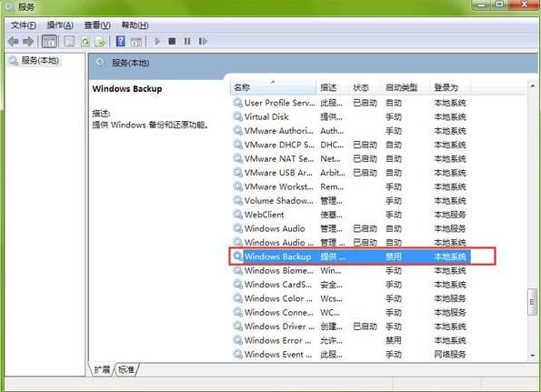This screenshot has width=541, height=392.
Task: Click the Windows Backup heading in detail pane
Action: (x=127, y=89)
